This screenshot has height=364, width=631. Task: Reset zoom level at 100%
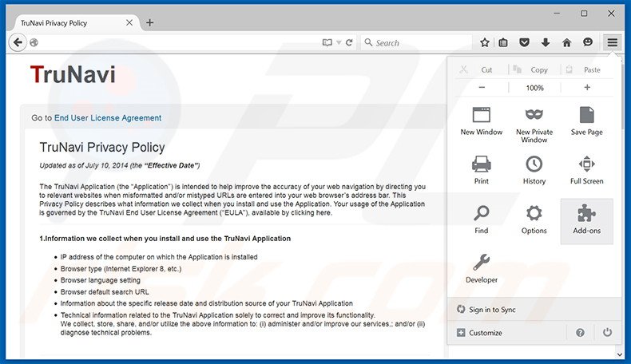click(x=534, y=88)
